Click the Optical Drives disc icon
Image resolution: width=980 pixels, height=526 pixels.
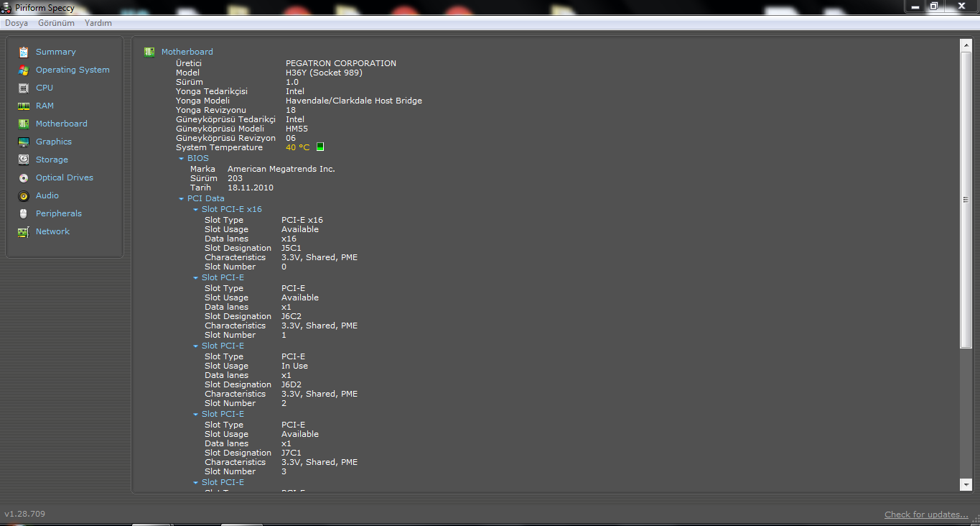pos(24,177)
